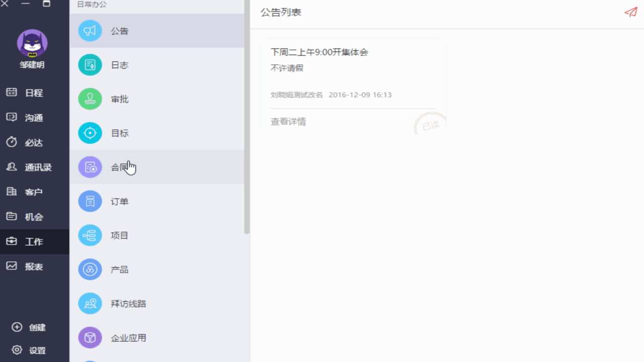The height and width of the screenshot is (362, 644).
Task: Open the 审批 approval stamp icon
Action: click(x=90, y=99)
